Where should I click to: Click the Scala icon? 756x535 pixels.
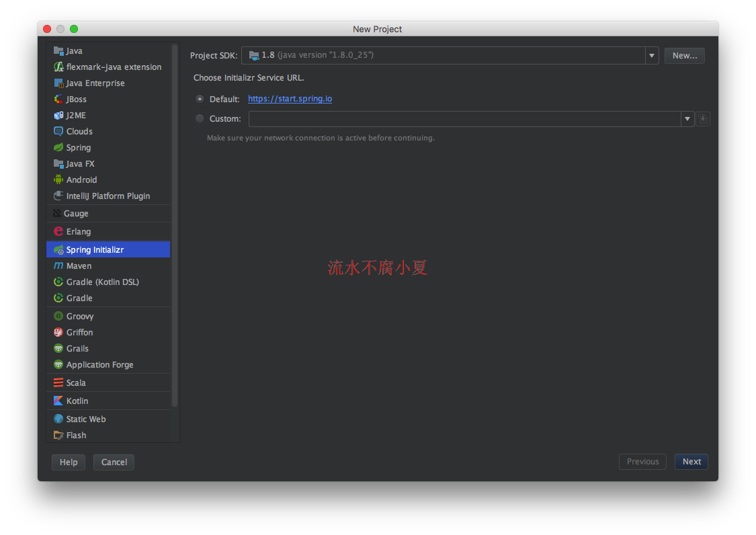point(58,382)
